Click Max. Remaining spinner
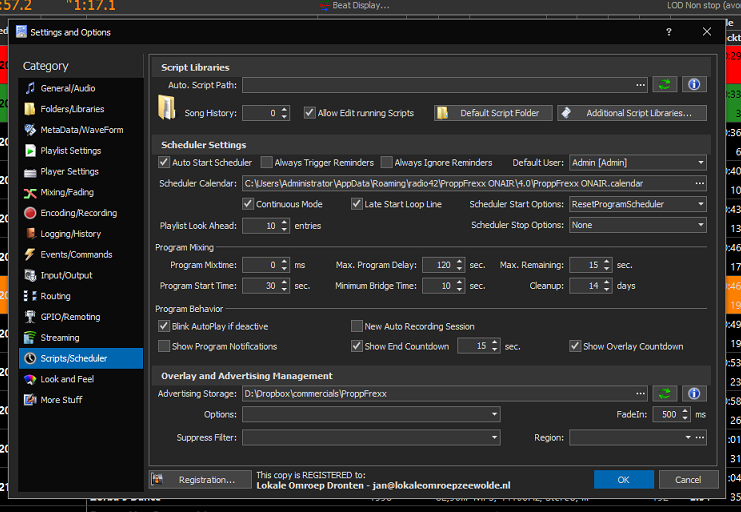Image resolution: width=741 pixels, height=512 pixels. click(591, 265)
